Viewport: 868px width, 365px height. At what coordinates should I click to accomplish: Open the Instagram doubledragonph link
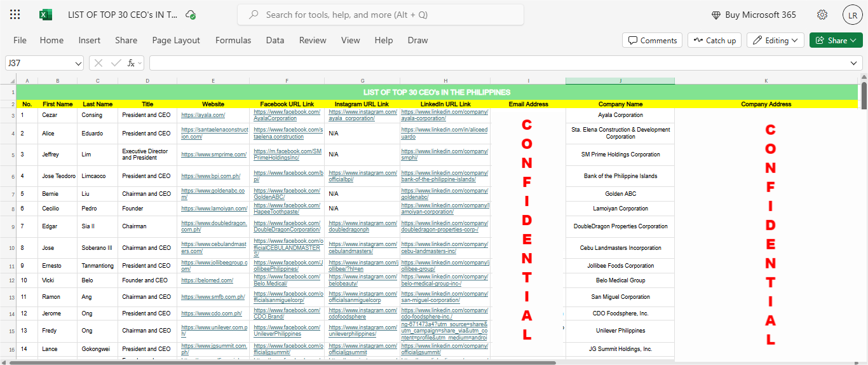363,226
